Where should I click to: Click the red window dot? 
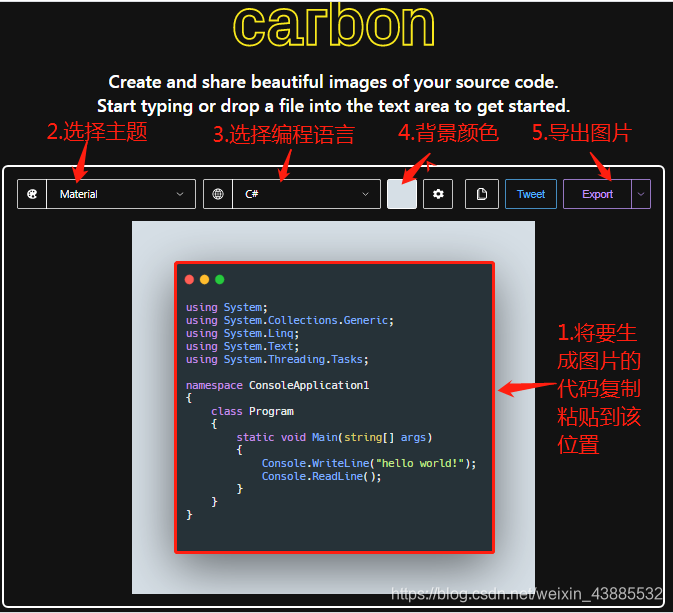pos(189,280)
